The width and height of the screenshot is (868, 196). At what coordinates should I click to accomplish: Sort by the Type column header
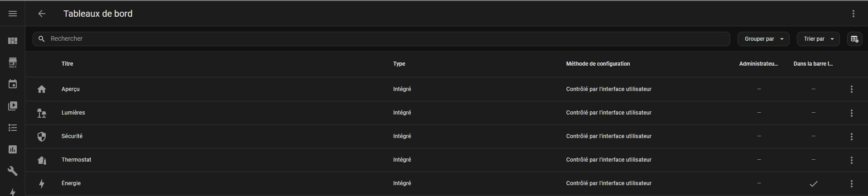point(399,64)
